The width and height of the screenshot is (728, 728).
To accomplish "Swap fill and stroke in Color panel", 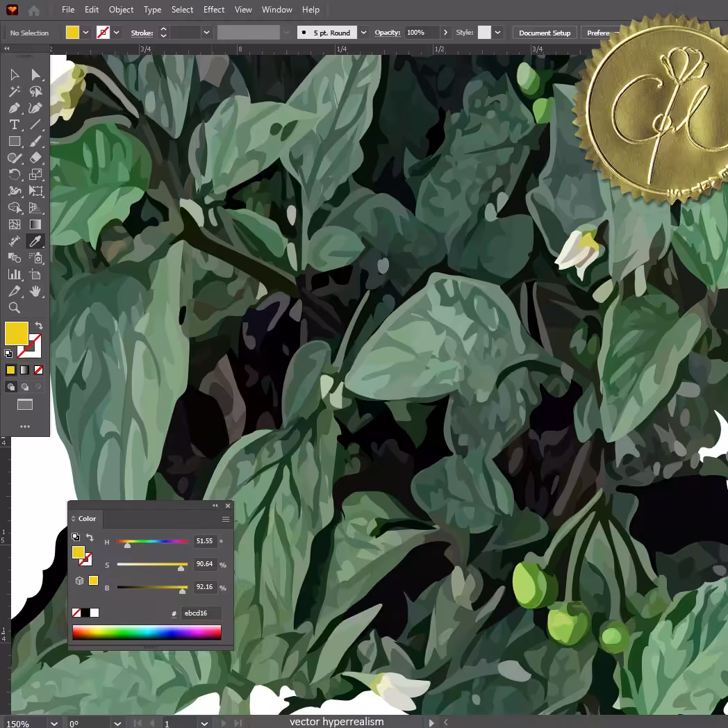I will pos(90,537).
